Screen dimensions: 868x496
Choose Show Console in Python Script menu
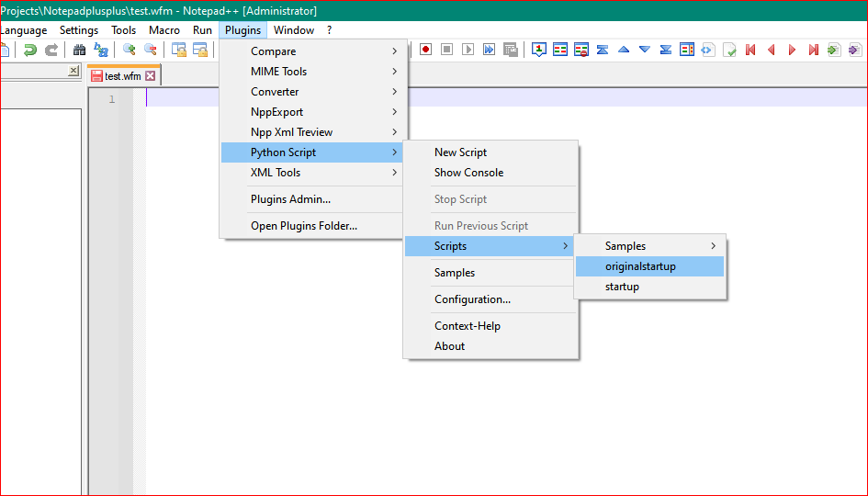click(x=468, y=173)
